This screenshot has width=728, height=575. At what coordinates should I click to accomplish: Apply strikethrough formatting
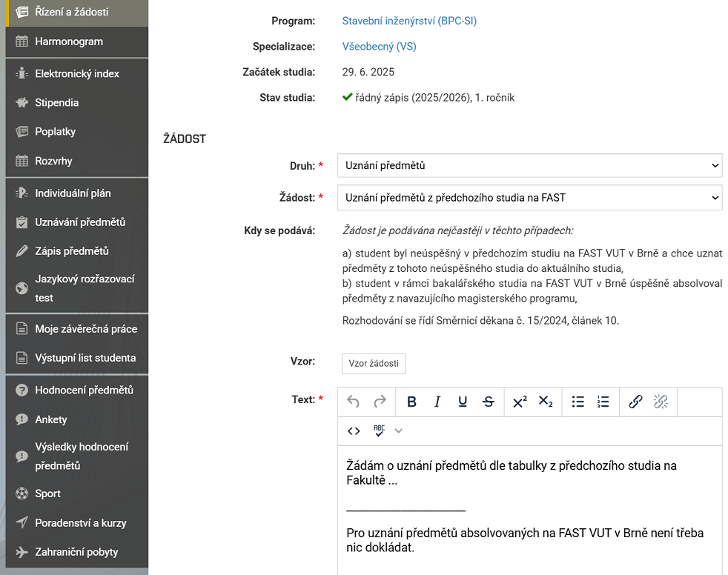[x=489, y=402]
